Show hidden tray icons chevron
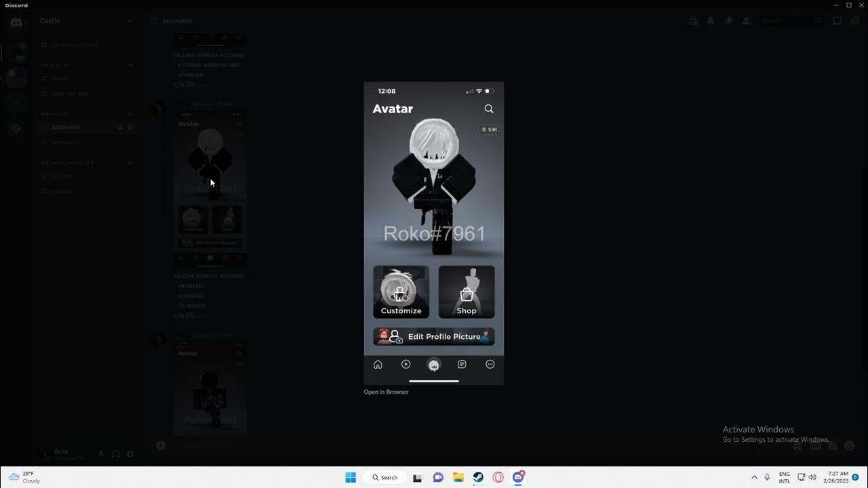 point(754,477)
